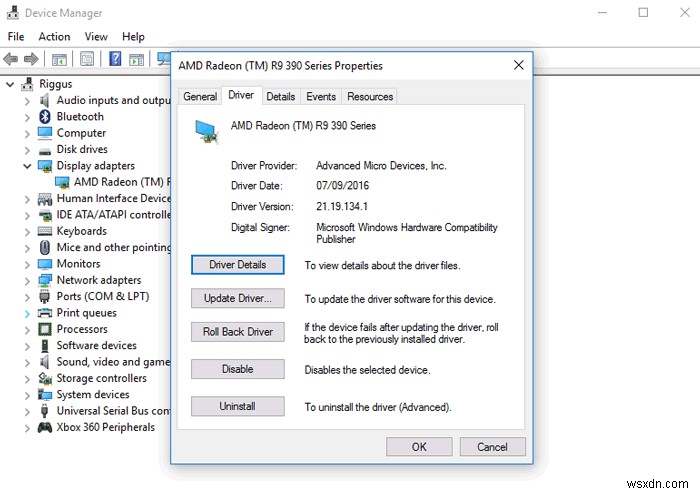Click the Print queues printer icon
This screenshot has height=494, width=700.
(45, 313)
